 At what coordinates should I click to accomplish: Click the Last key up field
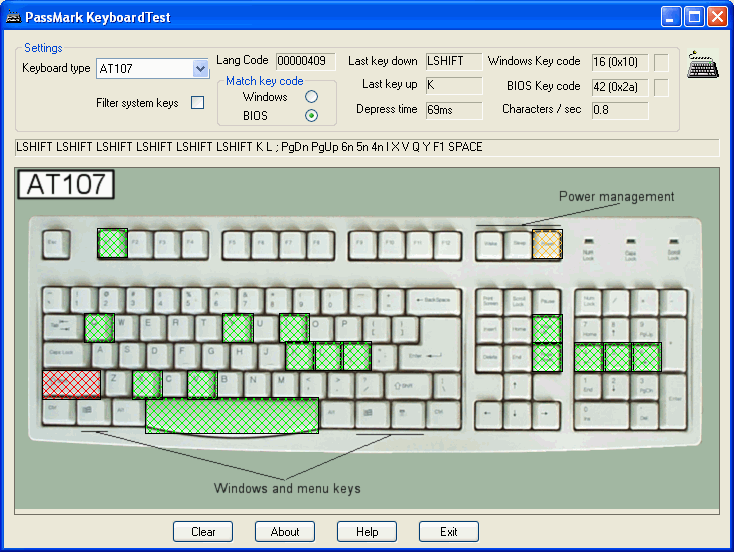454,85
